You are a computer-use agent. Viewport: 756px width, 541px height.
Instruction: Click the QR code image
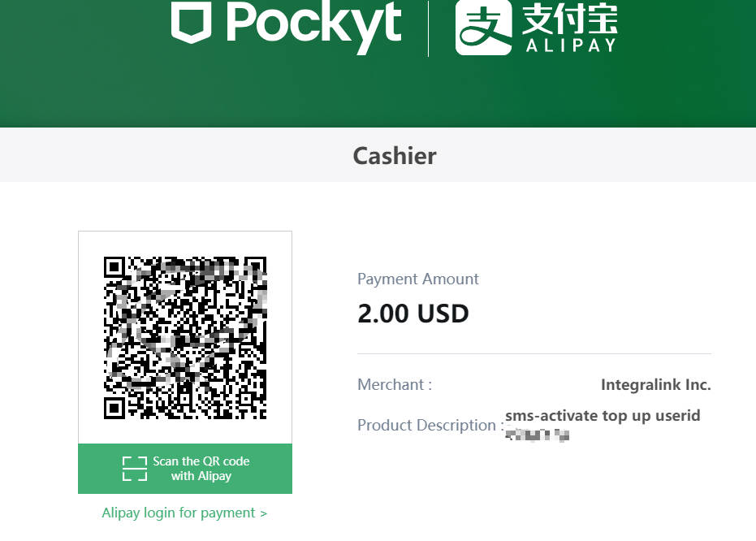185,338
